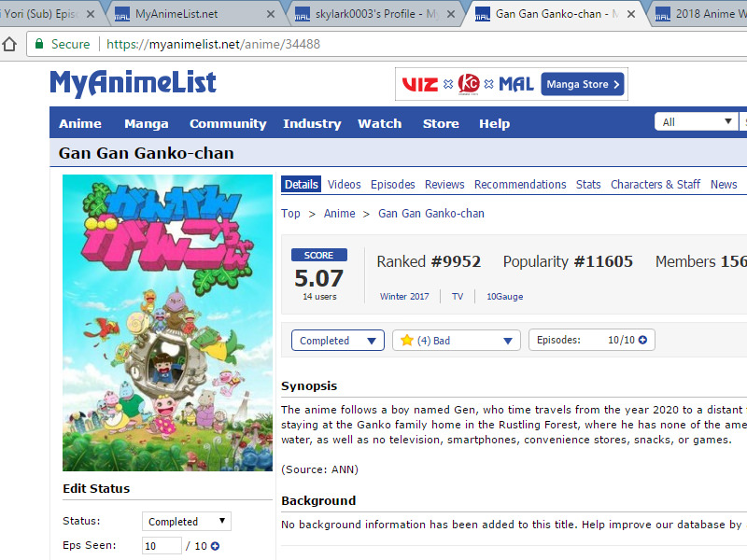The image size is (747, 560).
Task: Click plus icon next to Episodes 10/10
Action: point(641,341)
